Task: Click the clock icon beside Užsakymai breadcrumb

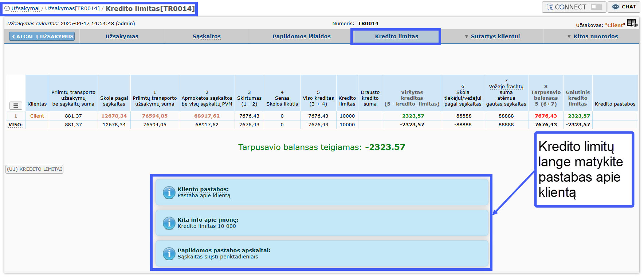Action: point(7,8)
